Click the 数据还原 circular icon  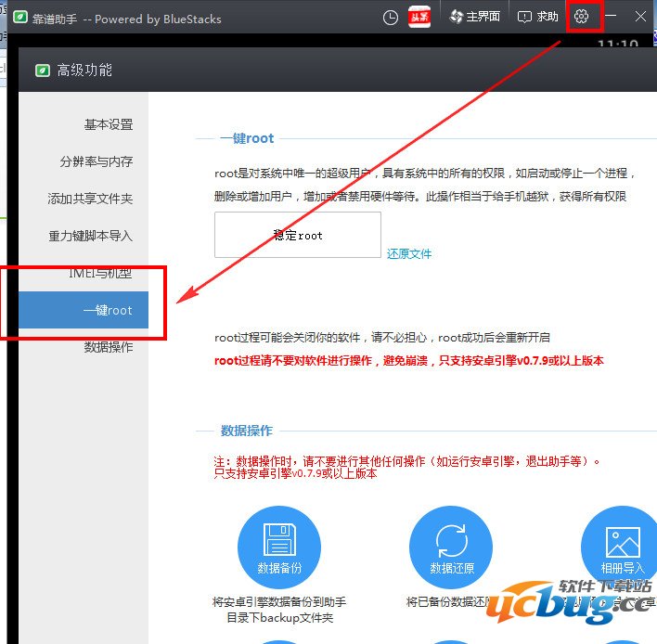coord(451,547)
